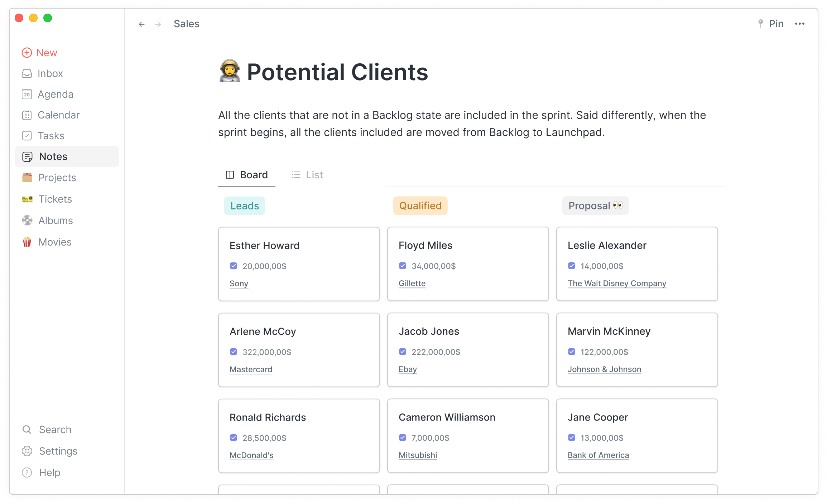Open the Tasks checkbox icon in the sidebar
This screenshot has width=827, height=504.
coord(27,136)
